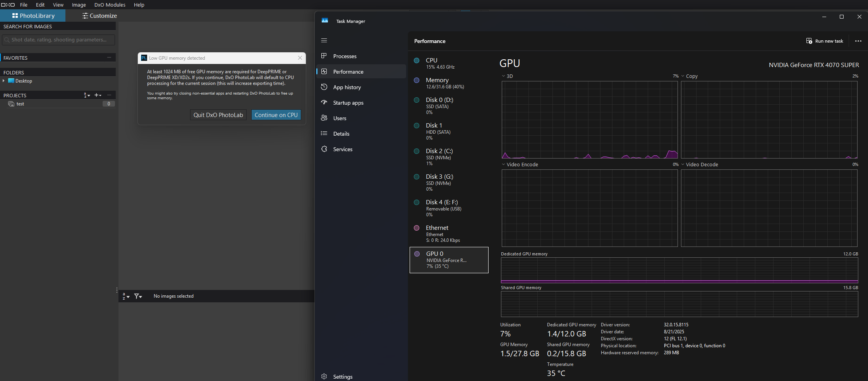Collapse the Favorites panel with the minus icon
Screen dimensions: 868x381
[109, 57]
